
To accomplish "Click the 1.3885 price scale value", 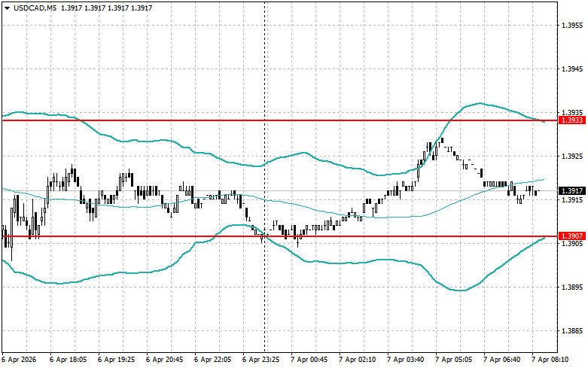I will [x=572, y=331].
